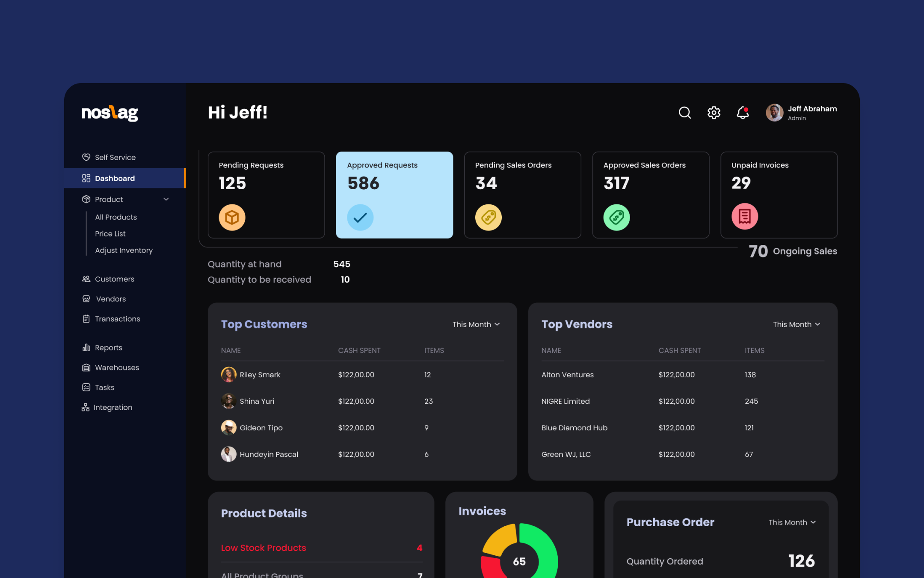The width and height of the screenshot is (924, 578).
Task: Click the Vendors store icon
Action: pyautogui.click(x=86, y=299)
